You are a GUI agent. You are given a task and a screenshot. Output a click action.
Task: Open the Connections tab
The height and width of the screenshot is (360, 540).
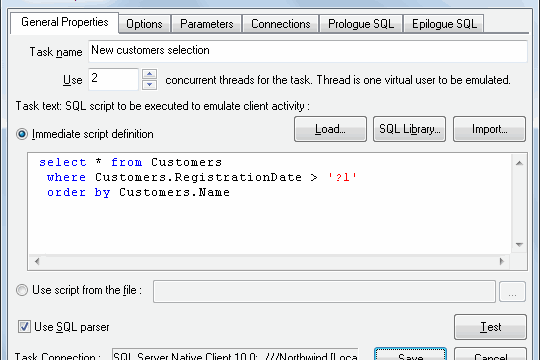click(281, 24)
